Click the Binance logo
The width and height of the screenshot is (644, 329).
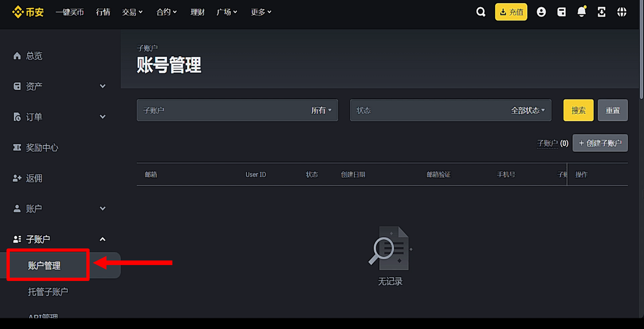coord(28,12)
